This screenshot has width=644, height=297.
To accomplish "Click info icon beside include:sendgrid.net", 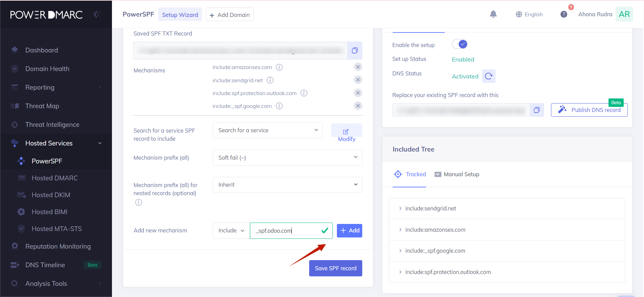I will [270, 80].
